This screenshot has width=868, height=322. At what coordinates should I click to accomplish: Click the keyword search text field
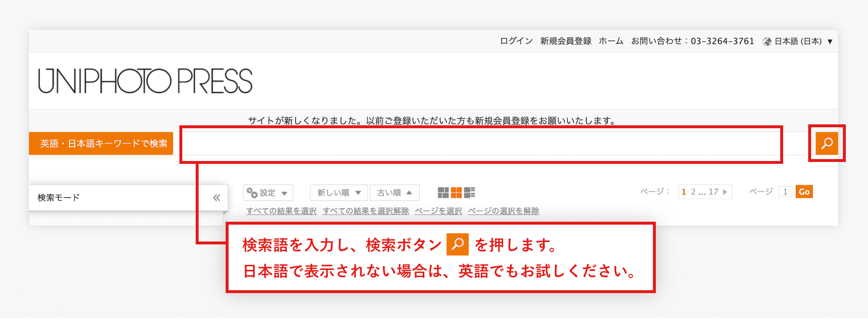tap(481, 144)
